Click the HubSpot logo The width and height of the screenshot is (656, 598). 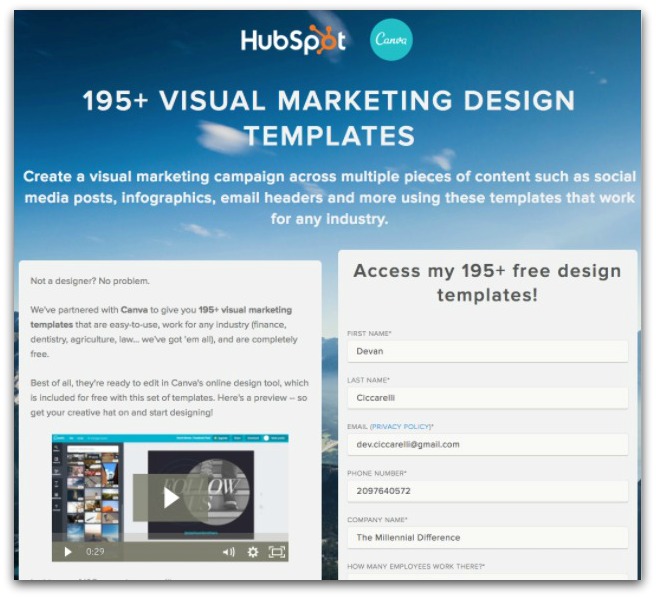click(x=293, y=40)
